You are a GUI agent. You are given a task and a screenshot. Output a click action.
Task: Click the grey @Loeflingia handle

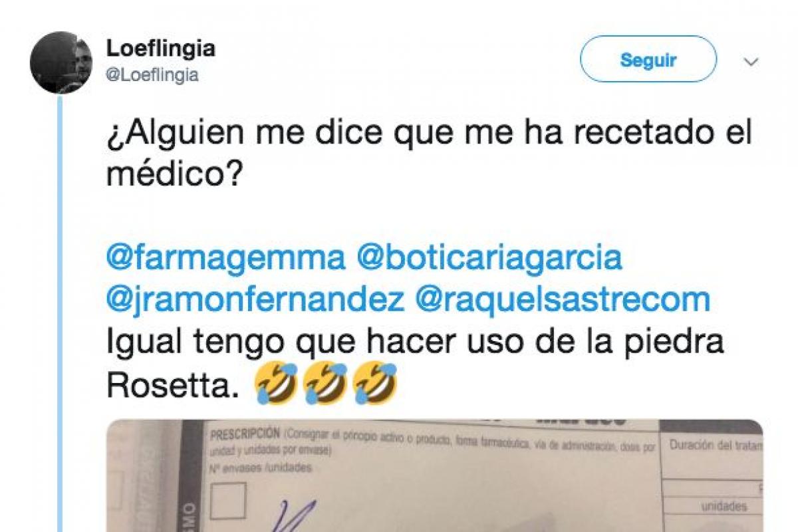[152, 75]
